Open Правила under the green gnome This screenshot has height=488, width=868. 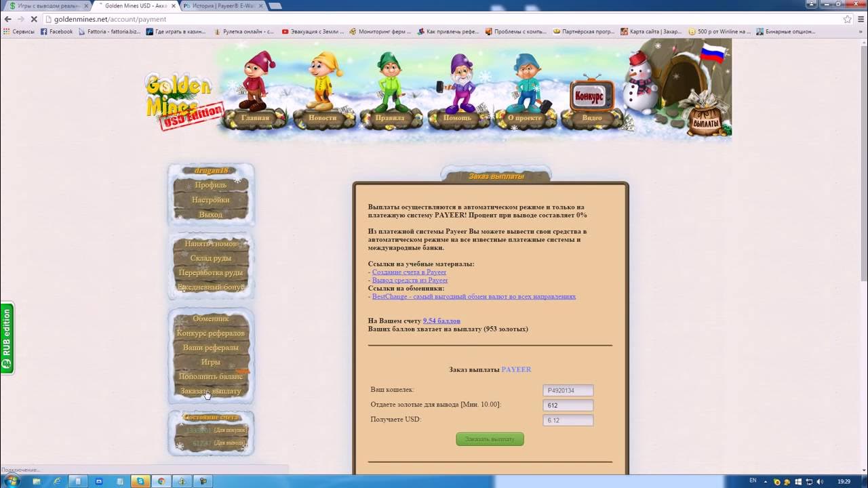[x=390, y=118]
